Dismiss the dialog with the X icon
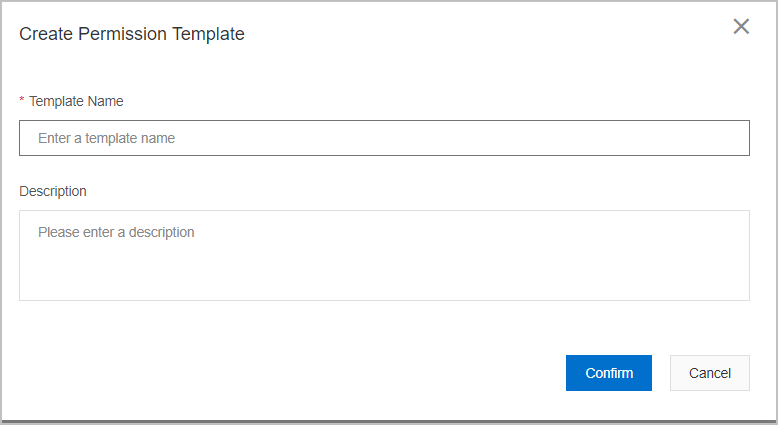Screen dimensions: 778x425 (741, 27)
